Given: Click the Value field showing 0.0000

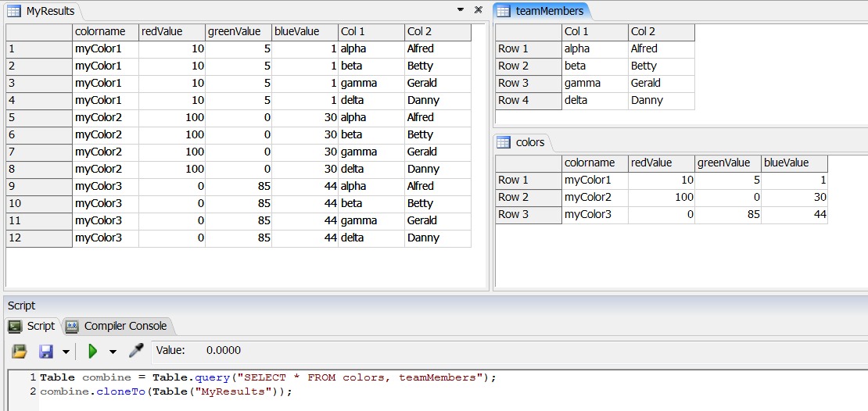Looking at the screenshot, I should click(x=224, y=351).
